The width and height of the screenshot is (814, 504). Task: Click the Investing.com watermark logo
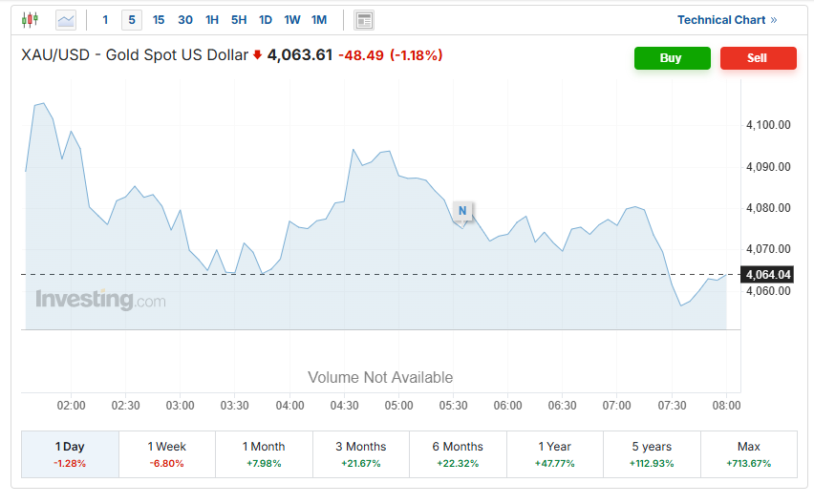100,300
